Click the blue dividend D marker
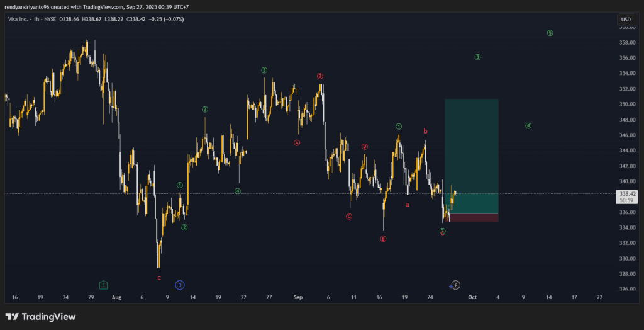The height and width of the screenshot is (330, 644). coord(180,285)
